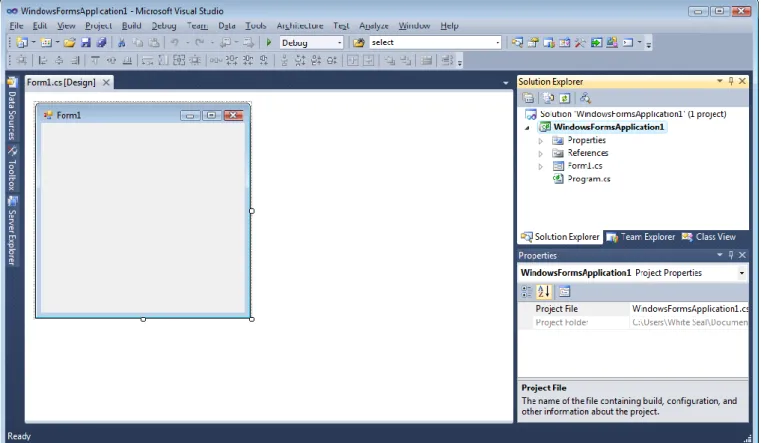Click the Make Same Size icon
This screenshot has height=443, width=761.
pyautogui.click(x=179, y=60)
